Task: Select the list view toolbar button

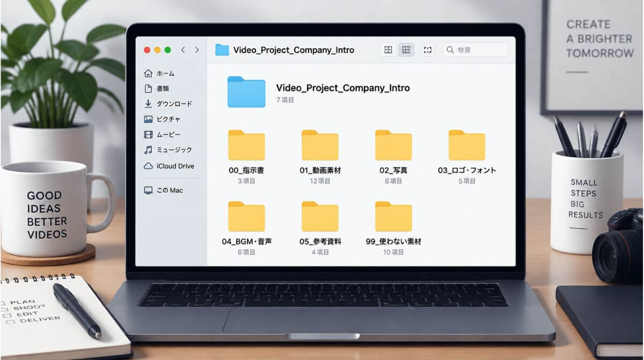Action: pos(406,50)
